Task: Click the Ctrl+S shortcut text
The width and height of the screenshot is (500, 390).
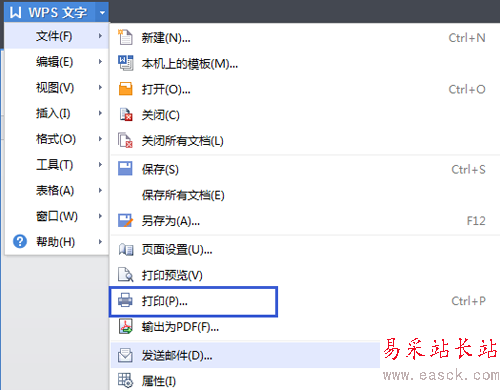Action: (468, 169)
